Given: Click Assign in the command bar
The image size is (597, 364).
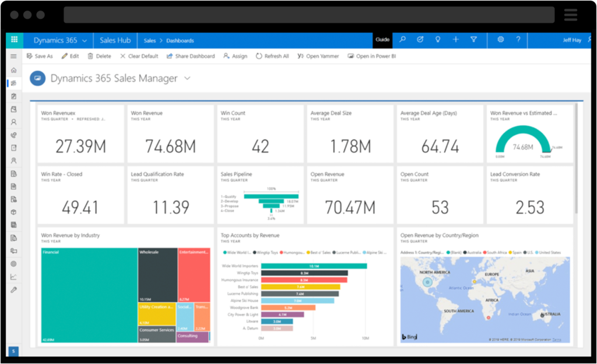Looking at the screenshot, I should click(x=235, y=56).
